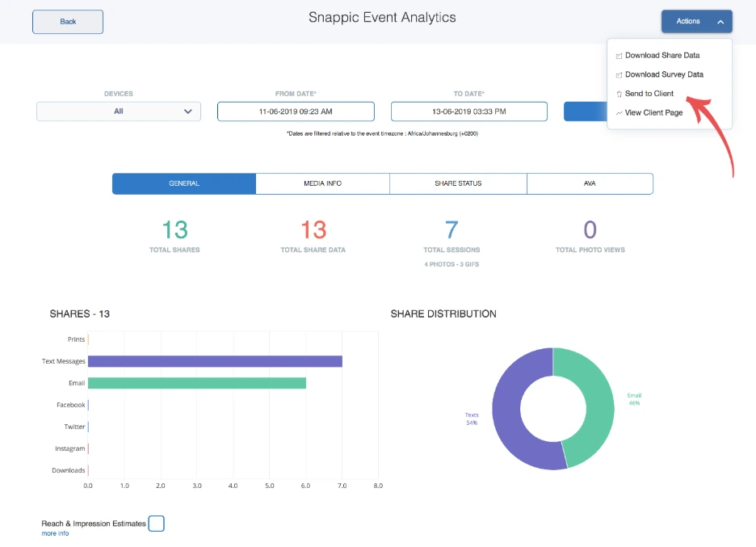The height and width of the screenshot is (547, 756).
Task: Open the Share Status tab
Action: click(x=458, y=183)
